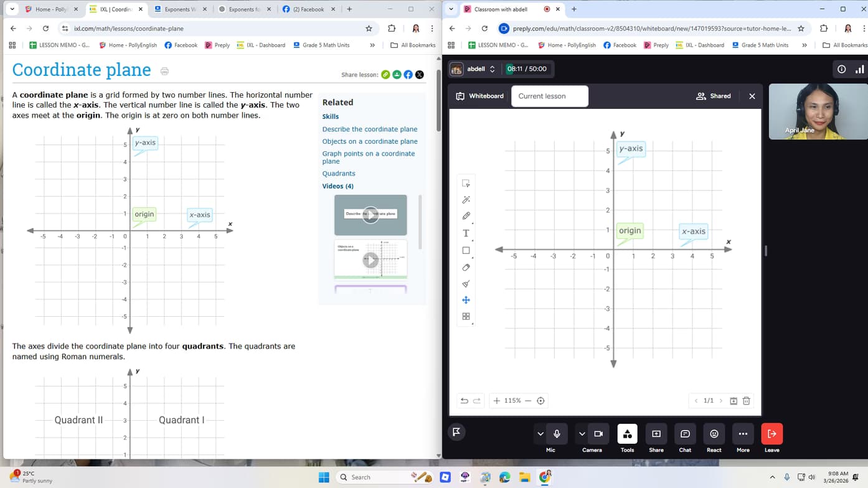Image resolution: width=868 pixels, height=488 pixels.
Task: Select the Text tool on whiteboard
Action: pyautogui.click(x=466, y=233)
